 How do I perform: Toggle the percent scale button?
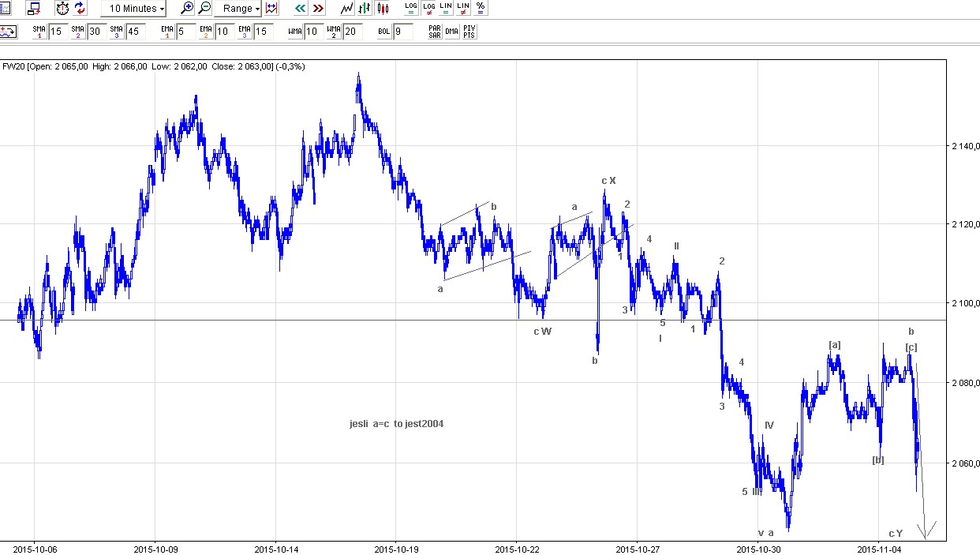point(481,9)
